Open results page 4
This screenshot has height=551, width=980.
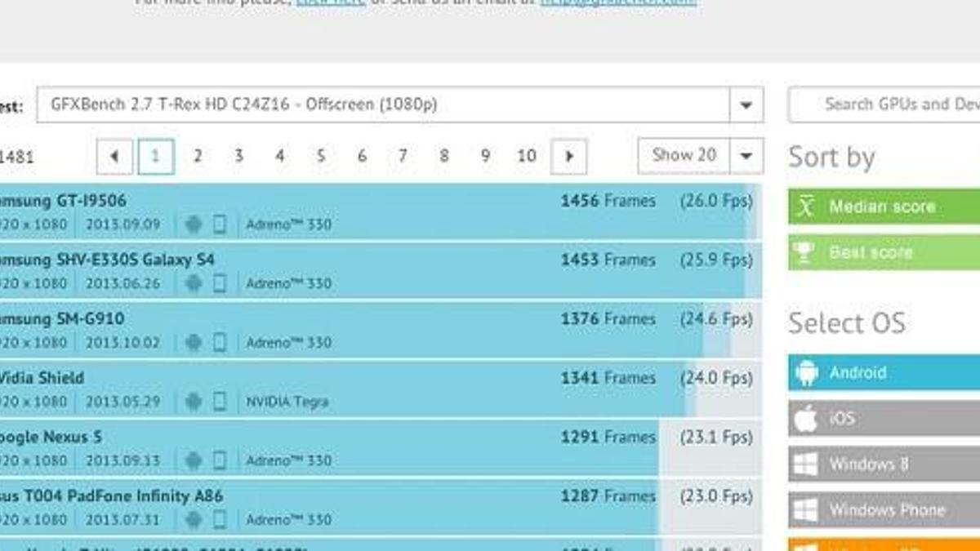280,156
